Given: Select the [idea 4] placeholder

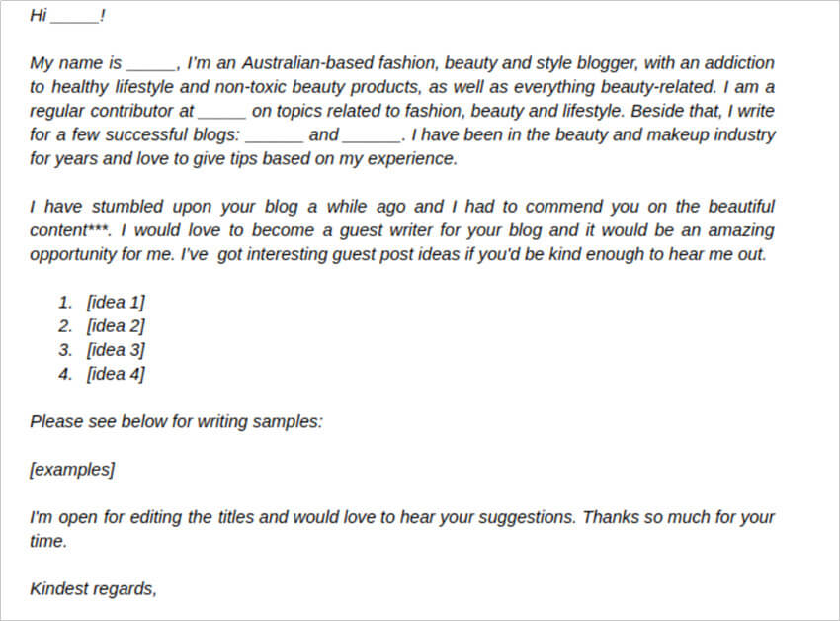Looking at the screenshot, I should [116, 374].
